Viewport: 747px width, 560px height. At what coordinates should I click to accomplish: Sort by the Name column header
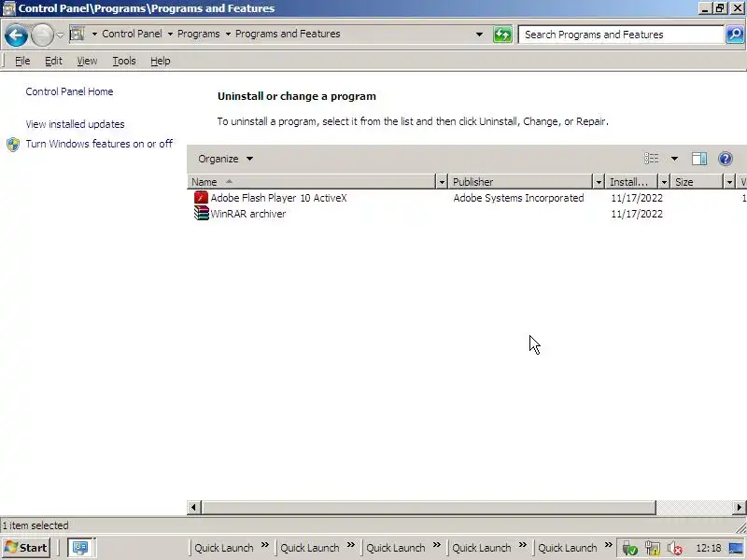tap(312, 182)
